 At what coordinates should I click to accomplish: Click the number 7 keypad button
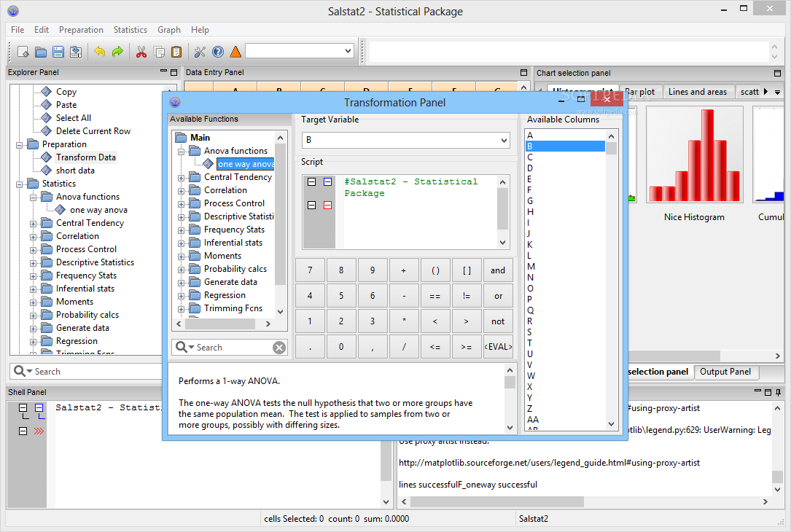tap(310, 270)
